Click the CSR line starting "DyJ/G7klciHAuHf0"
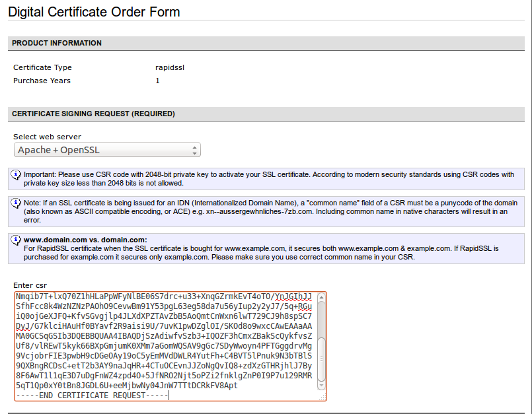This screenshot has width=532, height=414. tap(164, 326)
